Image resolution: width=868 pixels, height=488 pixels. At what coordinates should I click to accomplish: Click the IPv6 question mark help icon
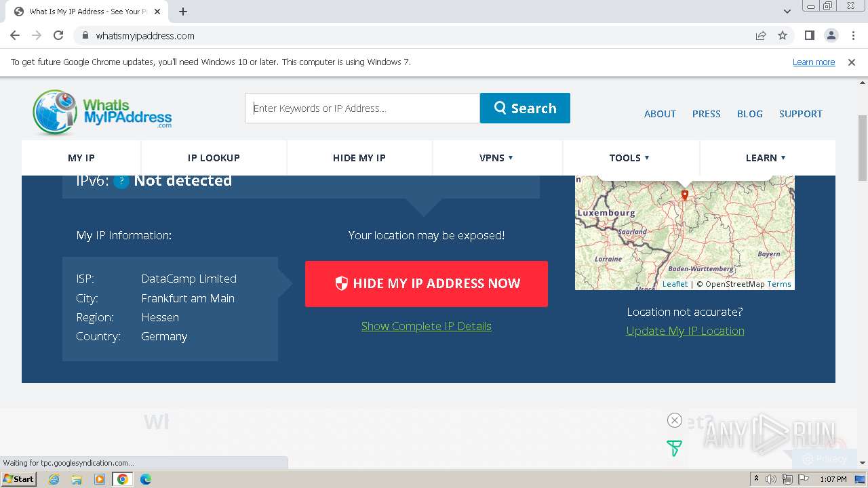click(x=121, y=181)
